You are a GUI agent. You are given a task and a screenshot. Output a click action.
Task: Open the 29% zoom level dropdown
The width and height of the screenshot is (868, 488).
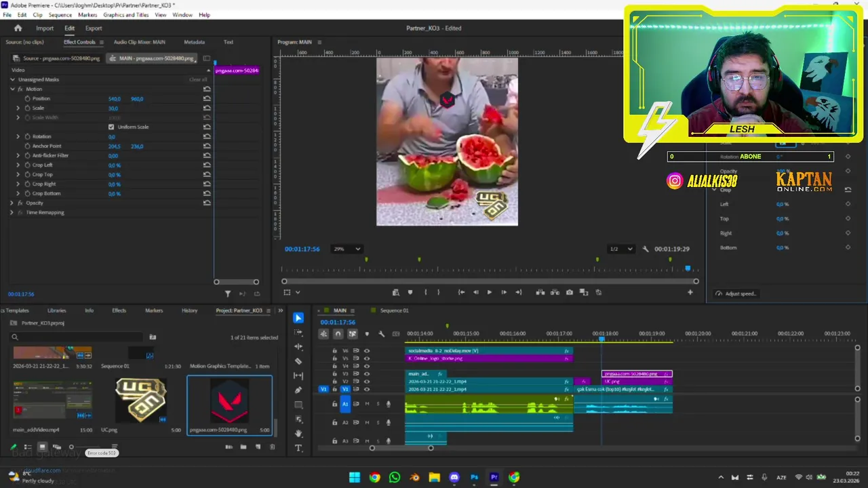tap(347, 249)
